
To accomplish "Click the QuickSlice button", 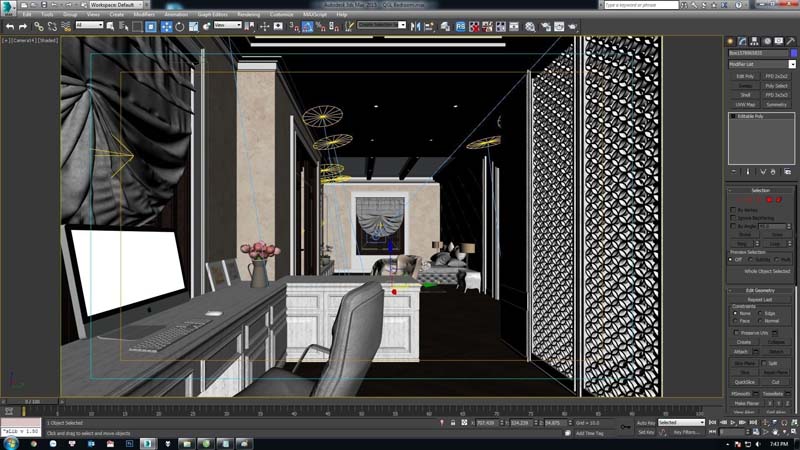I will point(744,381).
